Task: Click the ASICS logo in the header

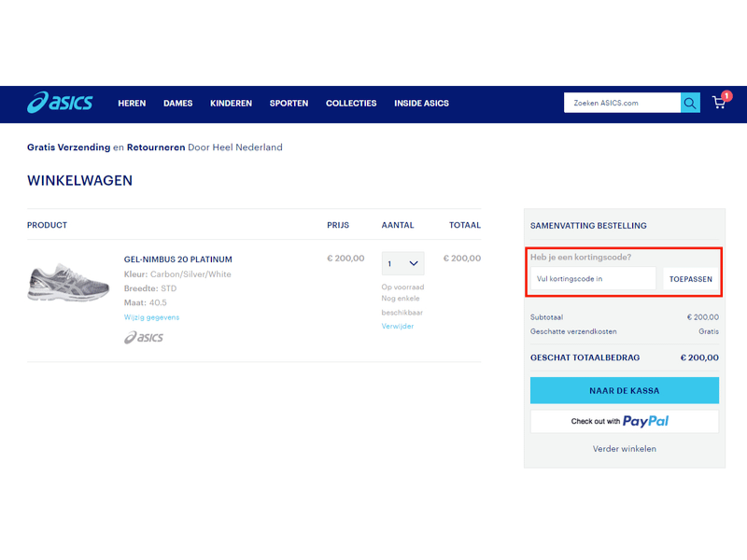Action: click(x=60, y=103)
